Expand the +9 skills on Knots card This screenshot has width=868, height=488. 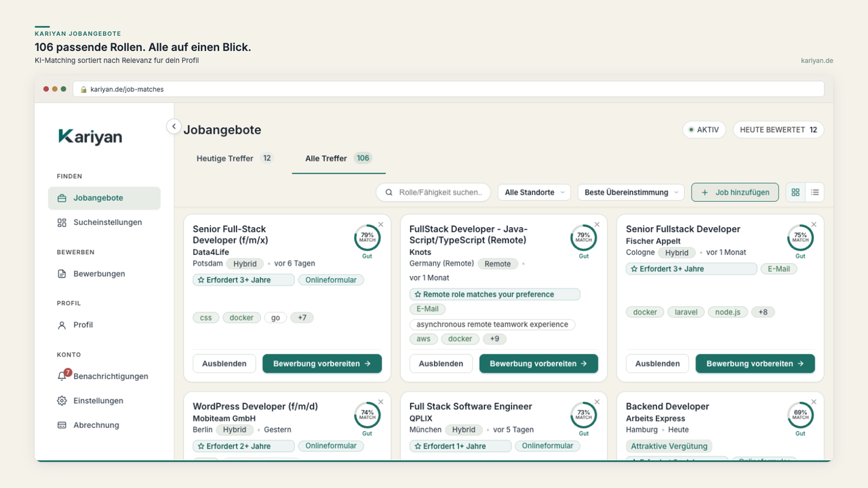click(494, 339)
